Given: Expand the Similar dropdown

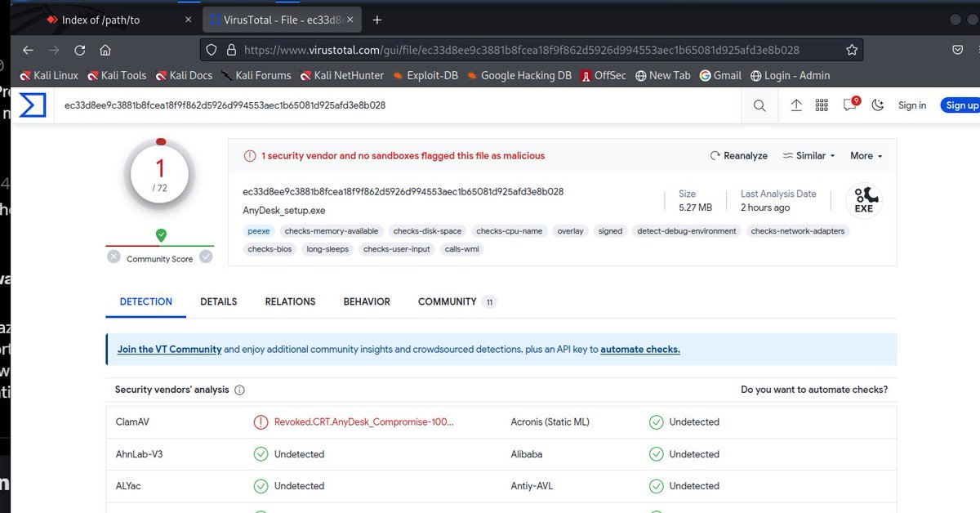Looking at the screenshot, I should (808, 155).
